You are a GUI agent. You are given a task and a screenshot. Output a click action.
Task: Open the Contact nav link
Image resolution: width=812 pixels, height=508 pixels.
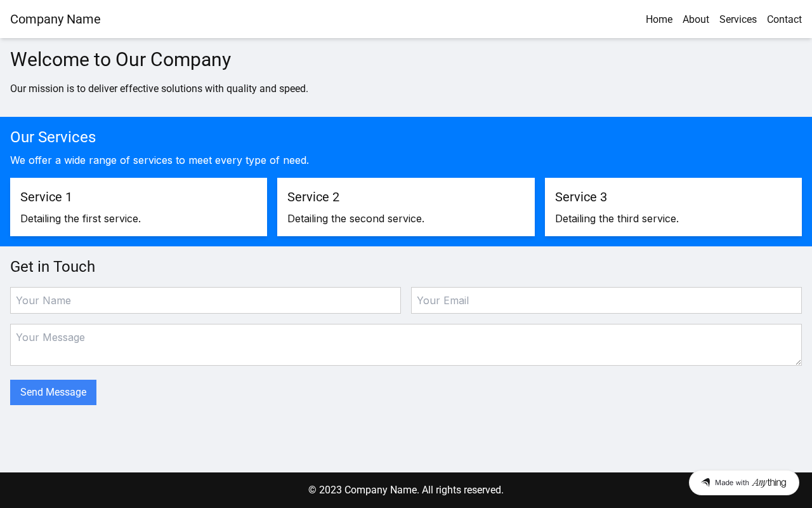784,19
